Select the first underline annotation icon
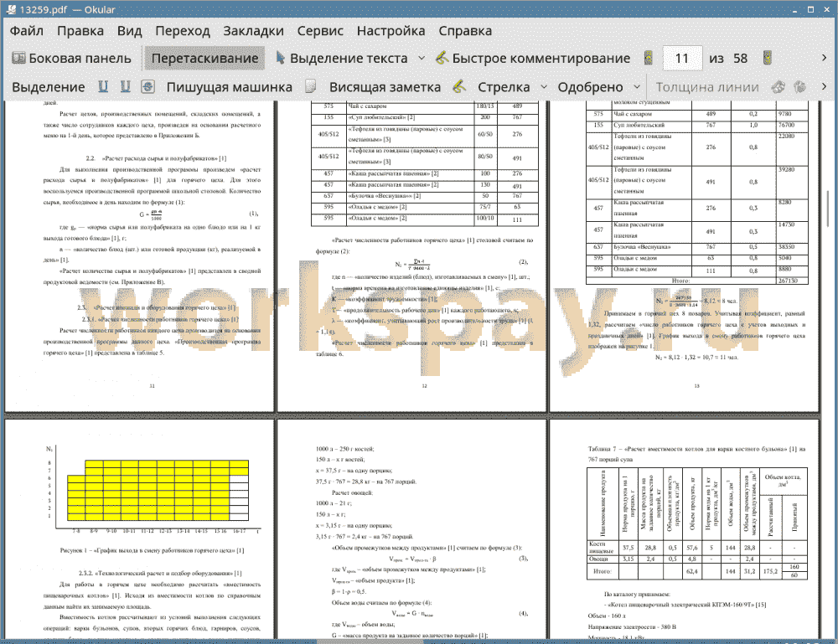The image size is (838, 644). pos(103,86)
